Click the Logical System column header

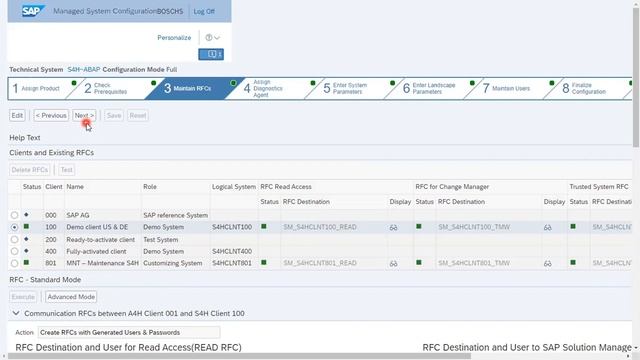(x=233, y=187)
